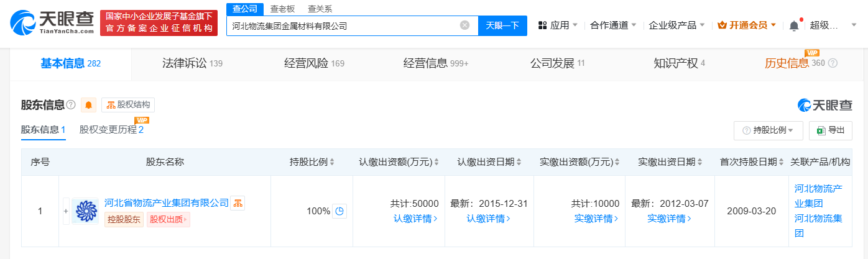Click the 天眼一下 search button
868x259 pixels.
click(502, 25)
